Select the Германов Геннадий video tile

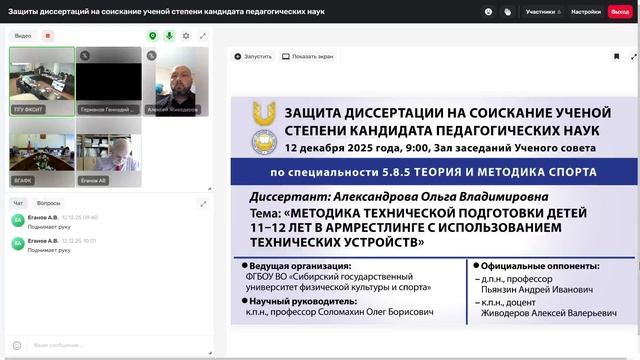click(109, 82)
